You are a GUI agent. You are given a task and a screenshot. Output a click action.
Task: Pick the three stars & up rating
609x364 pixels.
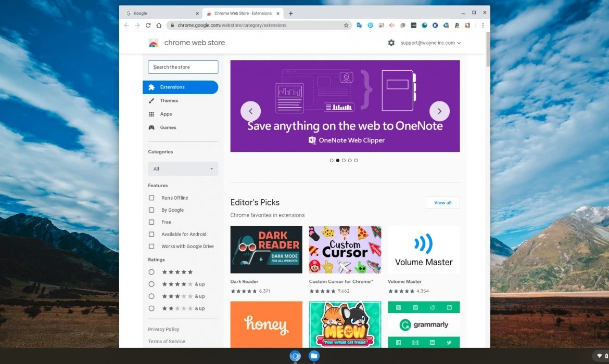(151, 296)
